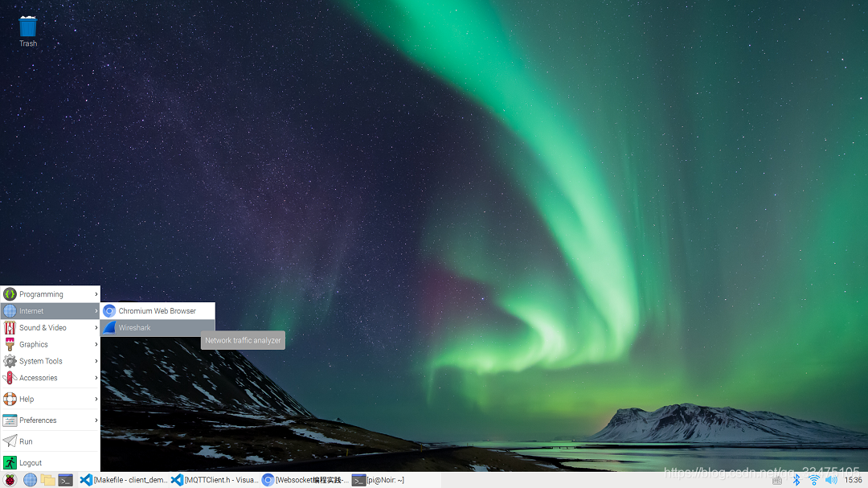Open the Raspberry Pi main menu
Image resolution: width=868 pixels, height=488 pixels.
(10, 480)
